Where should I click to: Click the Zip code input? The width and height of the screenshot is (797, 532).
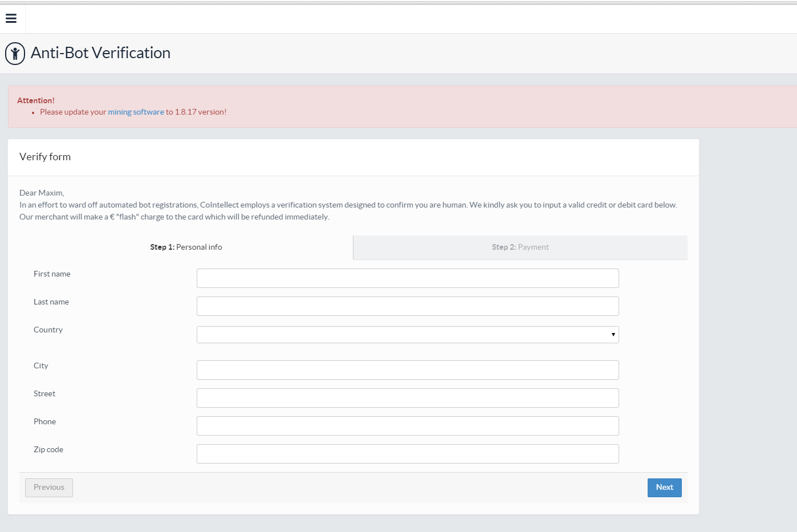click(408, 454)
